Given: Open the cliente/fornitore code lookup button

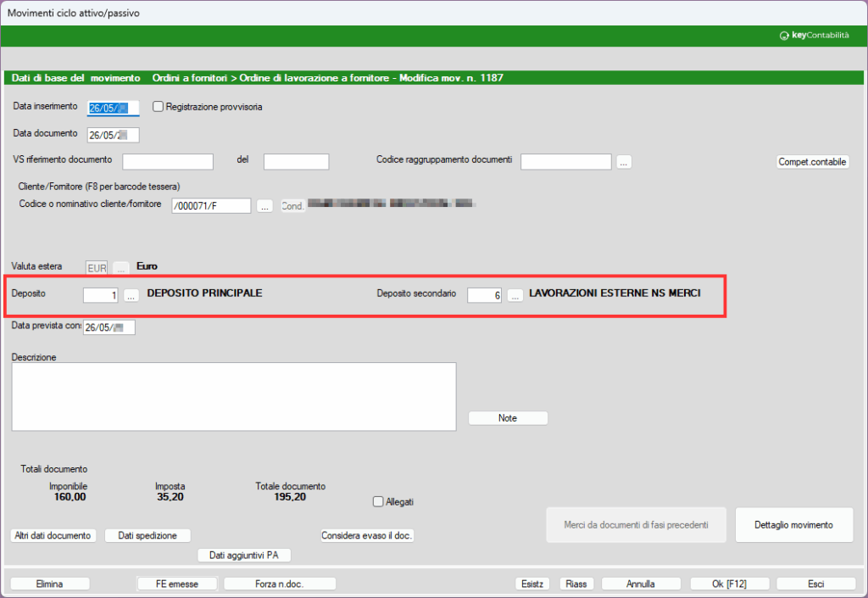Looking at the screenshot, I should (x=264, y=206).
